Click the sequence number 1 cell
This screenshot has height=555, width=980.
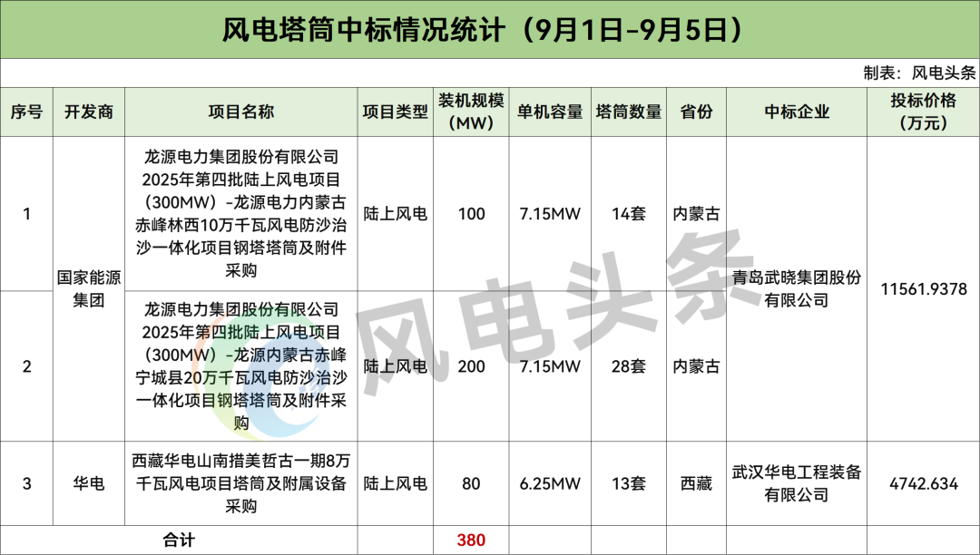[27, 214]
